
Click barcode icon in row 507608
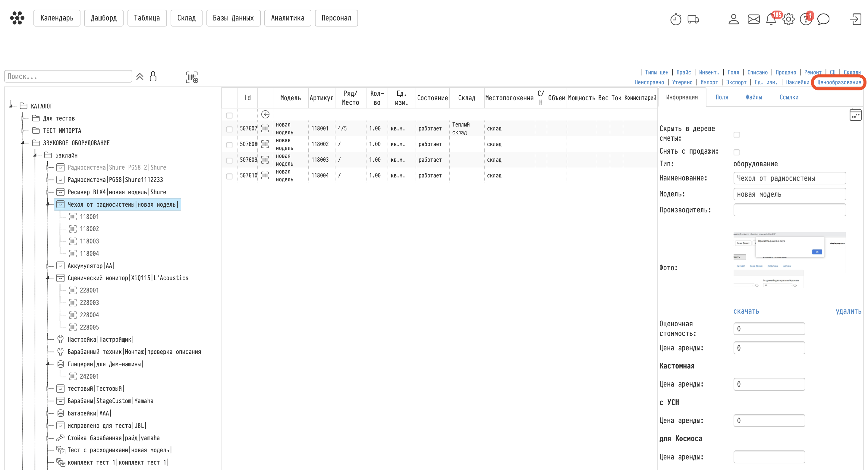point(265,144)
